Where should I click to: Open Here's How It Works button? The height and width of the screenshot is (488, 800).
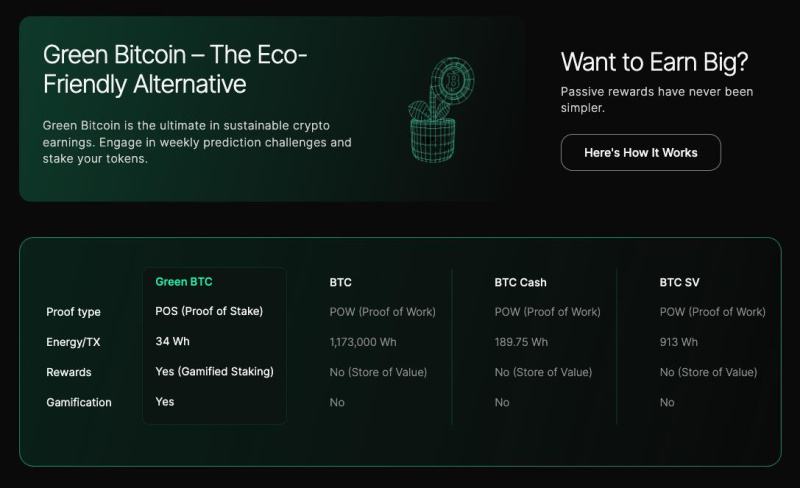(x=641, y=153)
